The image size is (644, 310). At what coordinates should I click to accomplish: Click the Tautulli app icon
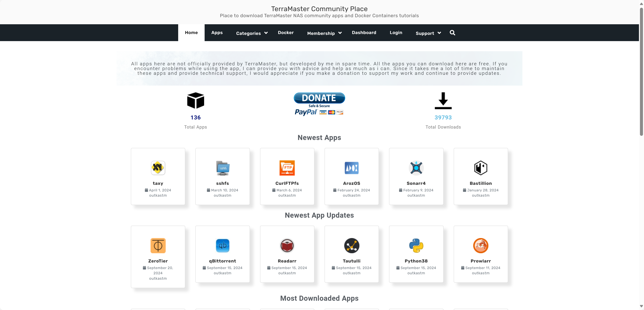point(351,245)
